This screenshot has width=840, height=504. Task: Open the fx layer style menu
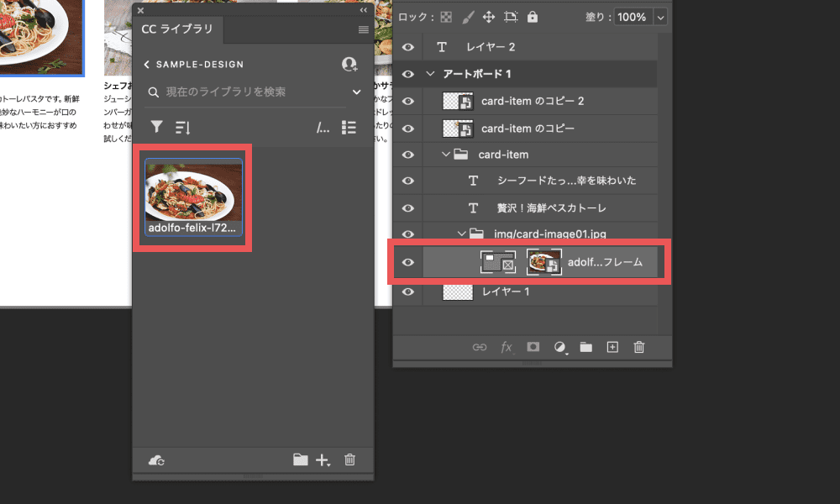tap(507, 347)
